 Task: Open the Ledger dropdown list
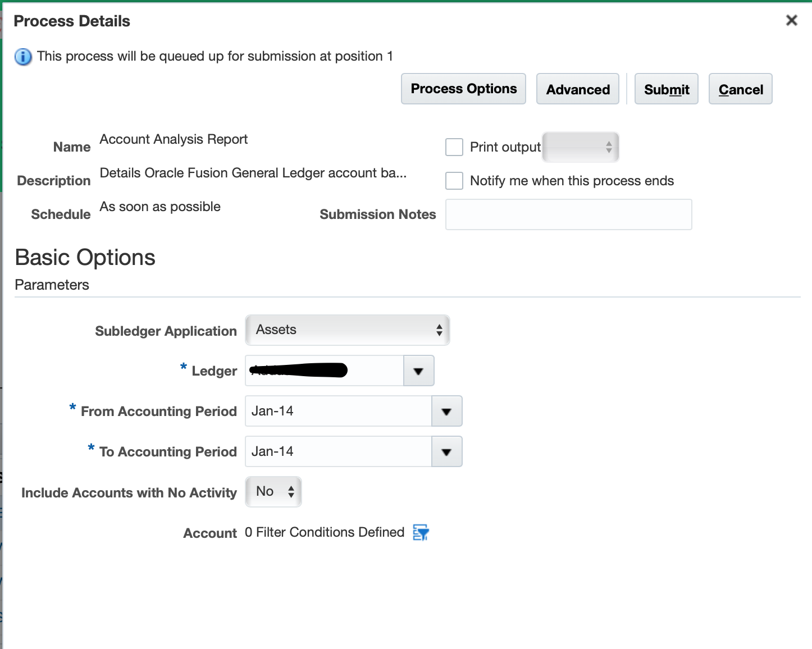click(418, 371)
